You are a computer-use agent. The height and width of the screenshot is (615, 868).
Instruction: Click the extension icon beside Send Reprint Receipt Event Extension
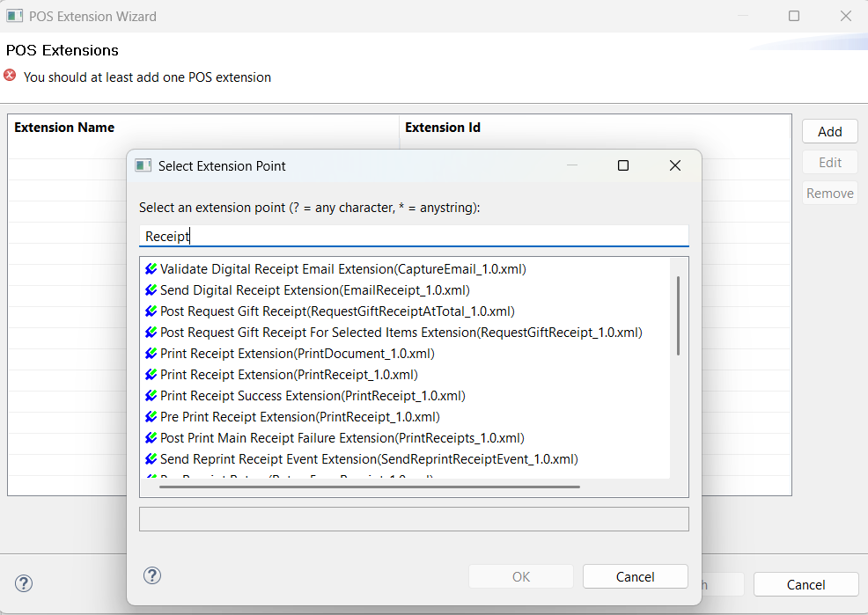(149, 458)
